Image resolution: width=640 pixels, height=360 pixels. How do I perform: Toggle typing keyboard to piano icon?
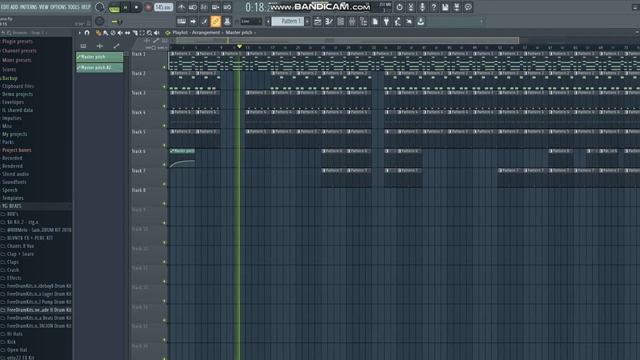[181, 21]
